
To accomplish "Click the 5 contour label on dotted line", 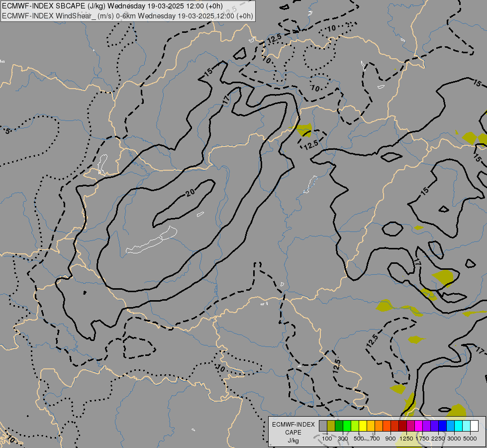I will pyautogui.click(x=7, y=131).
